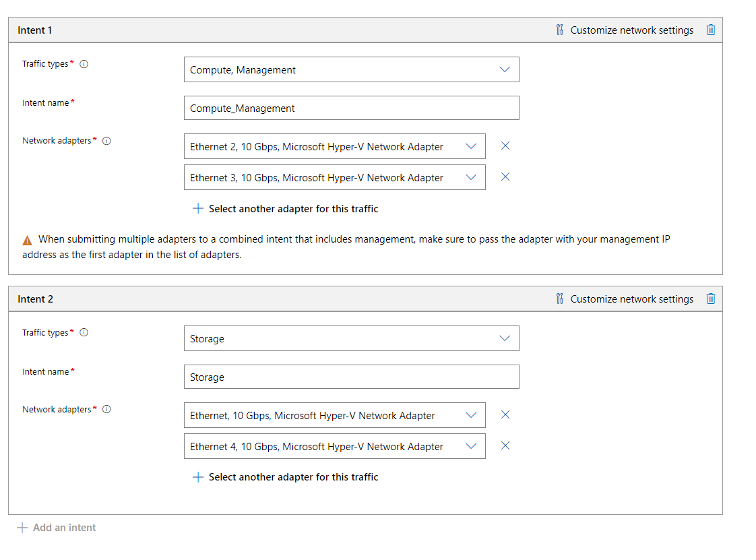Delete Intent 2 using trash icon
Image resolution: width=756 pixels, height=560 pixels.
tap(710, 299)
